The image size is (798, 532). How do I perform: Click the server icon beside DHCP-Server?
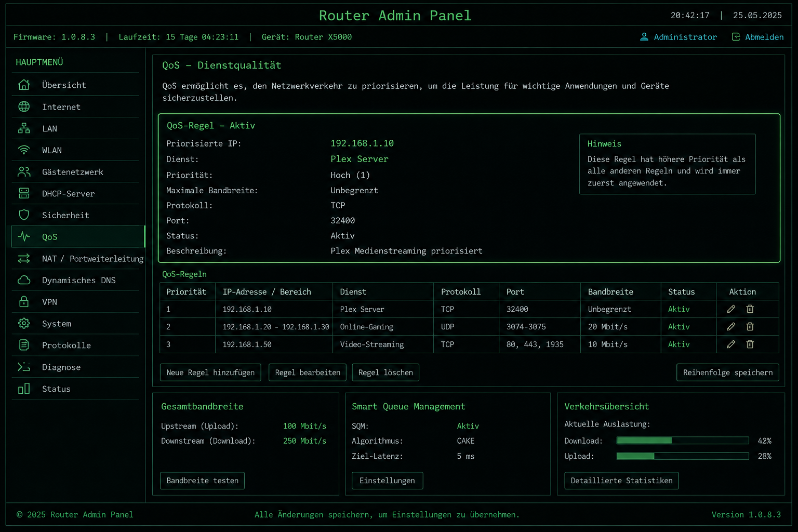coord(24,193)
